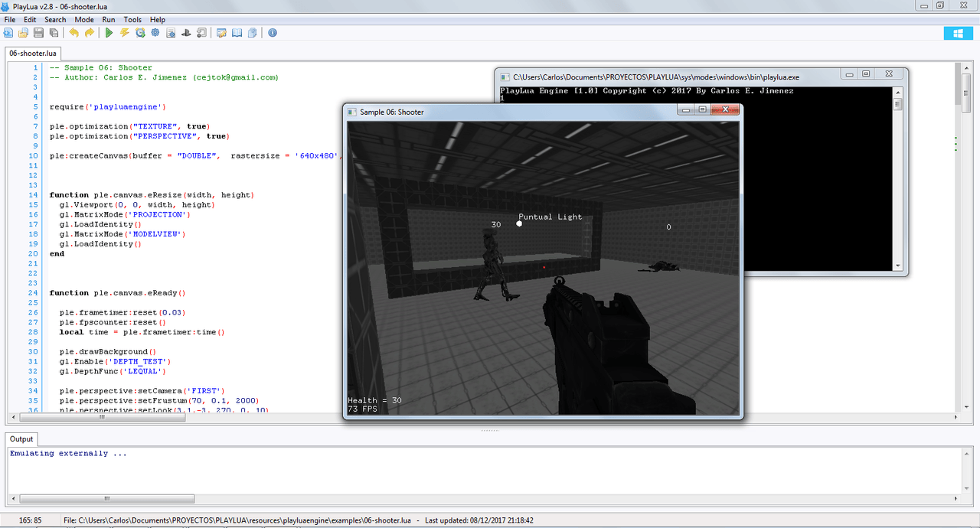Click the file path in the status bar
980x528 pixels.
click(x=238, y=520)
